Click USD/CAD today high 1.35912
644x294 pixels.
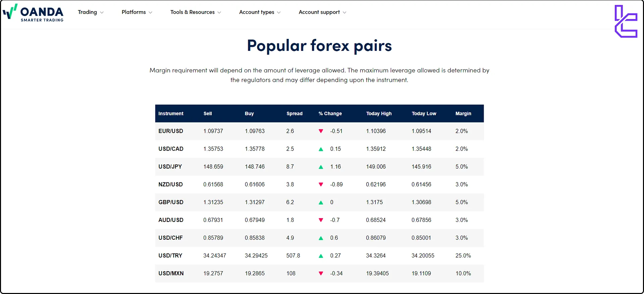tap(376, 149)
